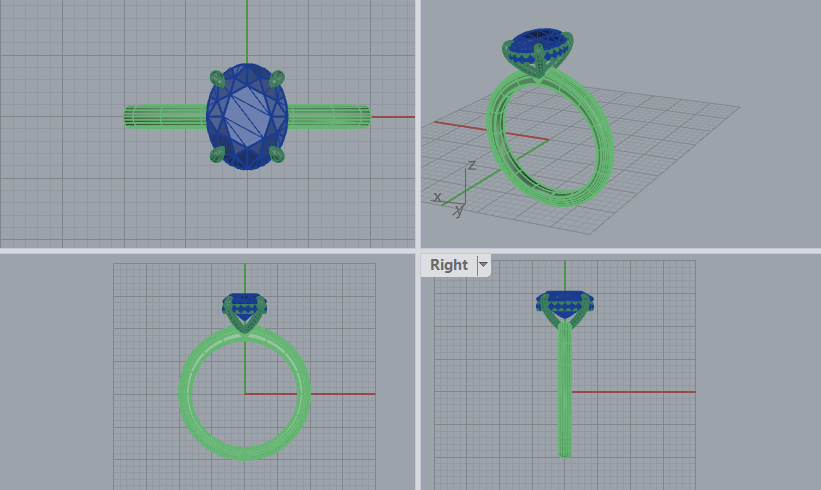Click the Right viewport title label
Screen dimensions: 821x490
click(x=448, y=265)
